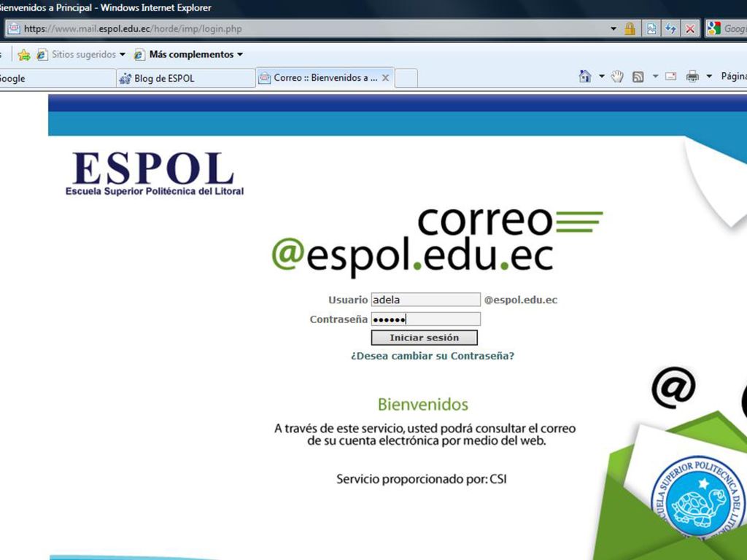Screen dimensions: 747x560
Task: Click the 'Bienvenidos' heading text
Action: pos(423,404)
